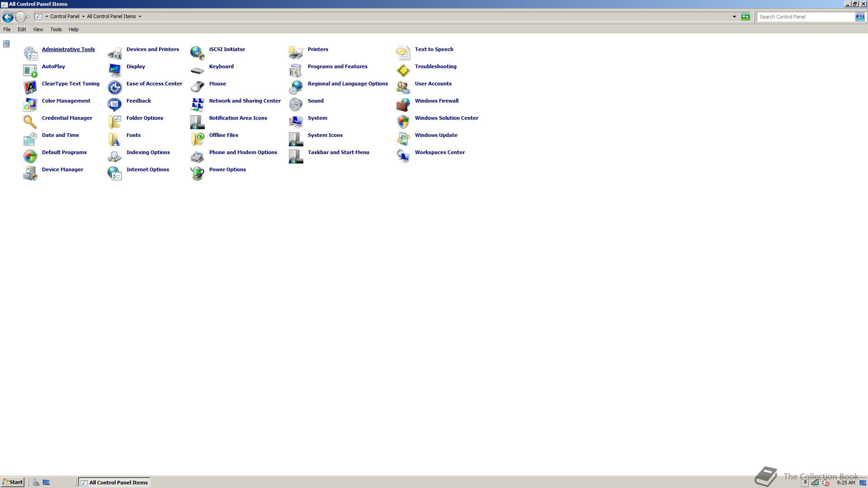Open the Administrative Tools icon
Image resolution: width=868 pixels, height=488 pixels.
[30, 53]
